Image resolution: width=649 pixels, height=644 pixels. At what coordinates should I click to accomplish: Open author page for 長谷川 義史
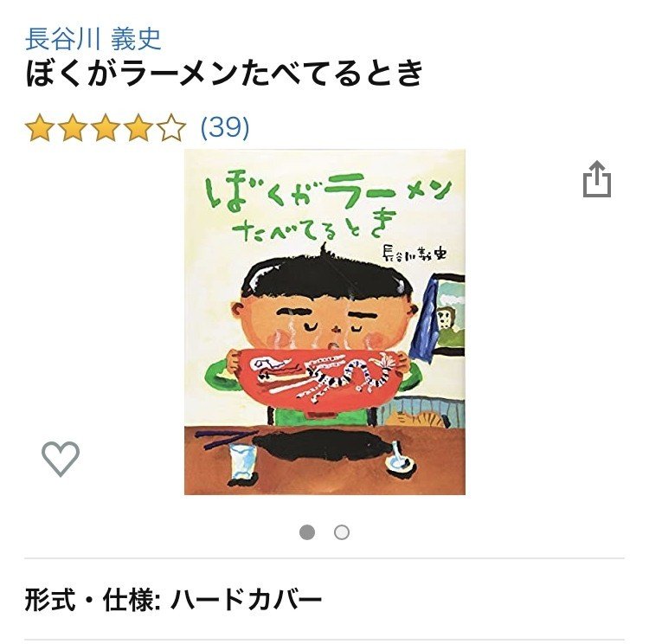pyautogui.click(x=93, y=39)
